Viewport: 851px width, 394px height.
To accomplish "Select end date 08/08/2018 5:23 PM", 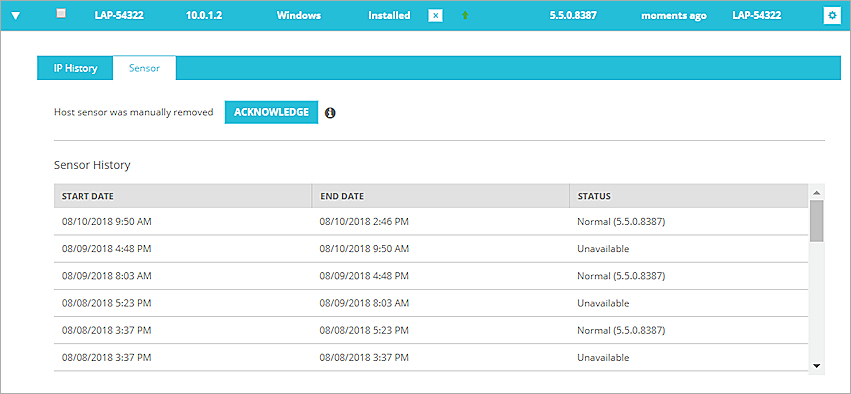I will (364, 330).
